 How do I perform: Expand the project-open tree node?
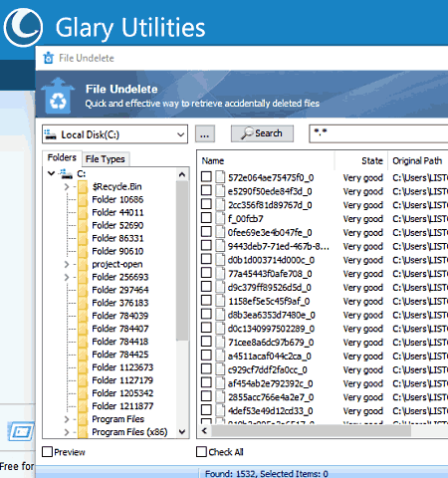click(x=67, y=264)
